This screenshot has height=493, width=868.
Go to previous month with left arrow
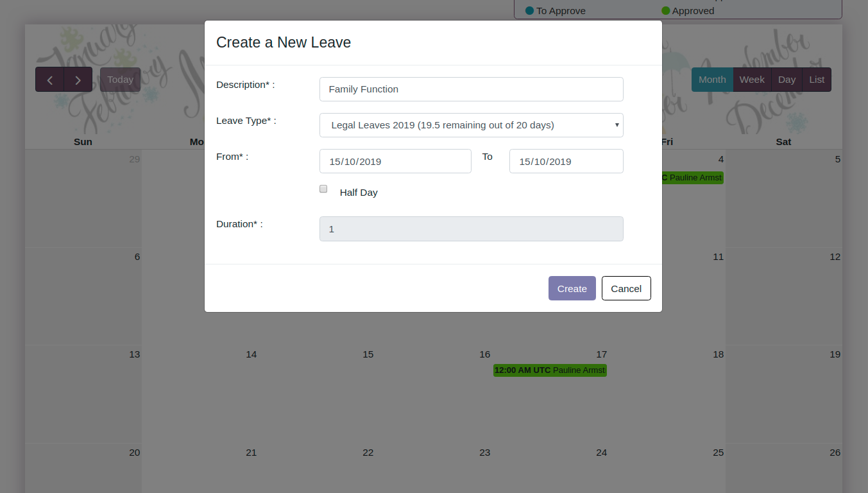click(x=50, y=80)
